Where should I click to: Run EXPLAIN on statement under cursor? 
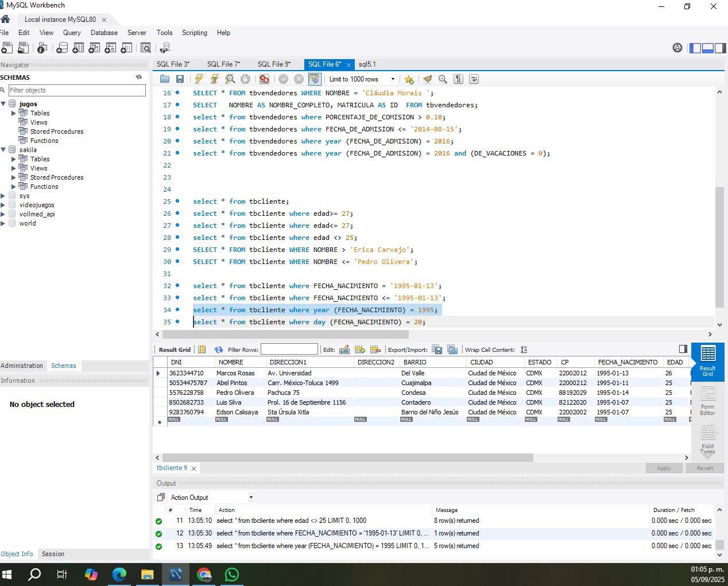click(230, 79)
